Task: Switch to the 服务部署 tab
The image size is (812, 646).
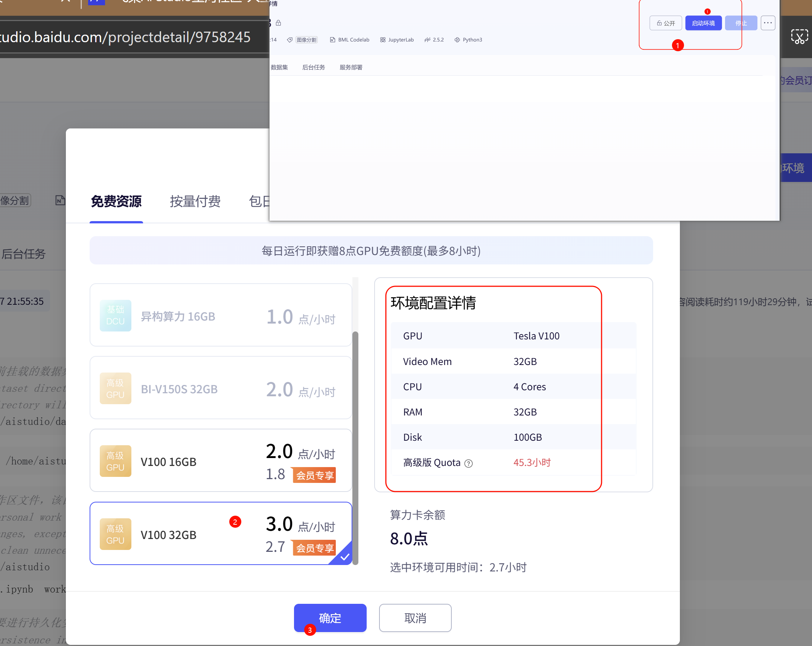Action: [350, 67]
